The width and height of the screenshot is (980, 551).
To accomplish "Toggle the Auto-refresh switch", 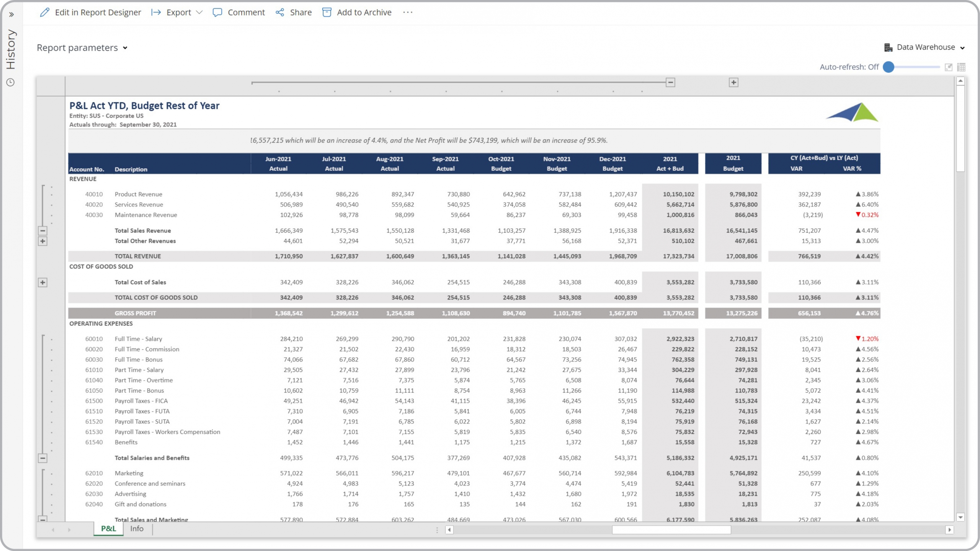I will point(889,67).
